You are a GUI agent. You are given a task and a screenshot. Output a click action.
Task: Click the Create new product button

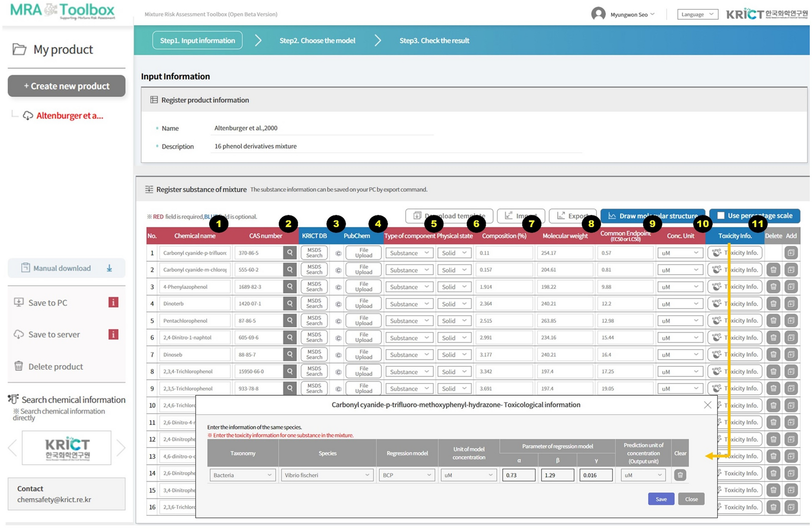[x=66, y=86]
